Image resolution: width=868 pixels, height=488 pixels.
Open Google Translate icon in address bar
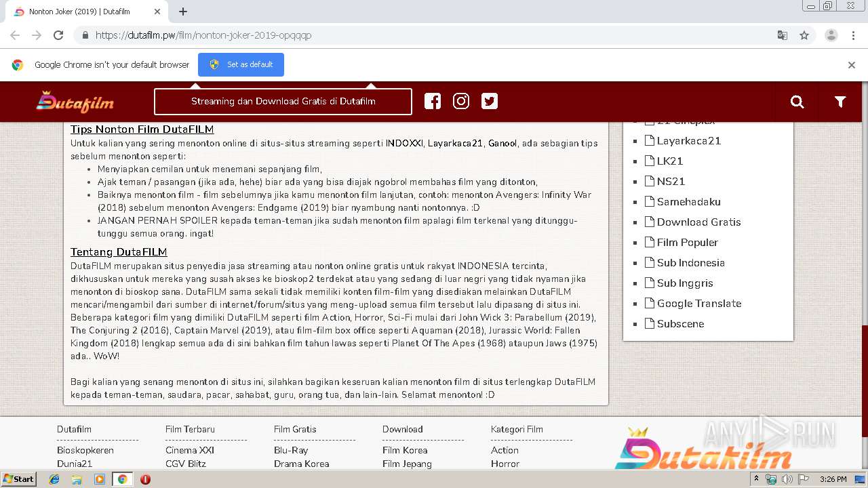783,35
